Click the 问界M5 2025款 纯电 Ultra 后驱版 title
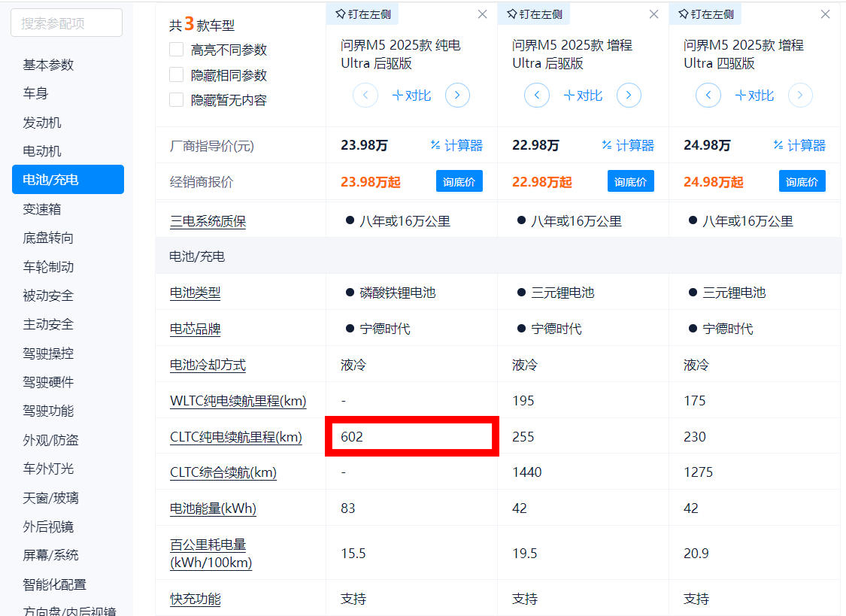Screen dimensions: 846x616 [400, 54]
